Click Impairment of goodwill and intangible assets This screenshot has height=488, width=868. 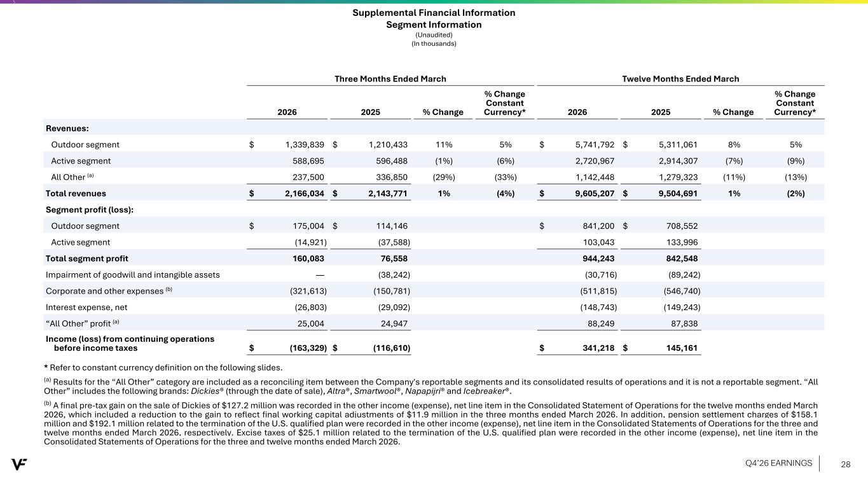[133, 274]
